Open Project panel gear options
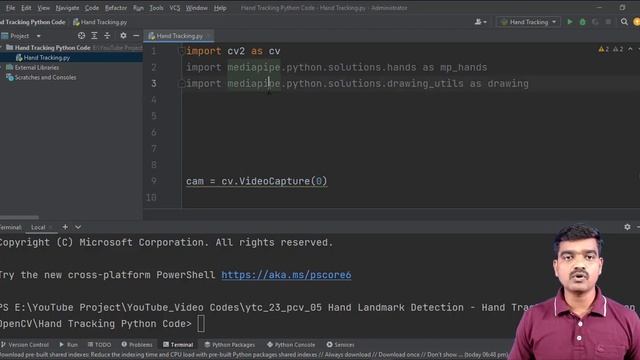 click(123, 36)
